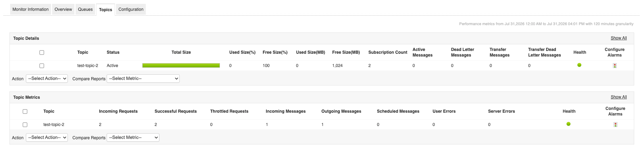Open the Configuration tab
Image resolution: width=644 pixels, height=149 pixels.
pos(131,9)
